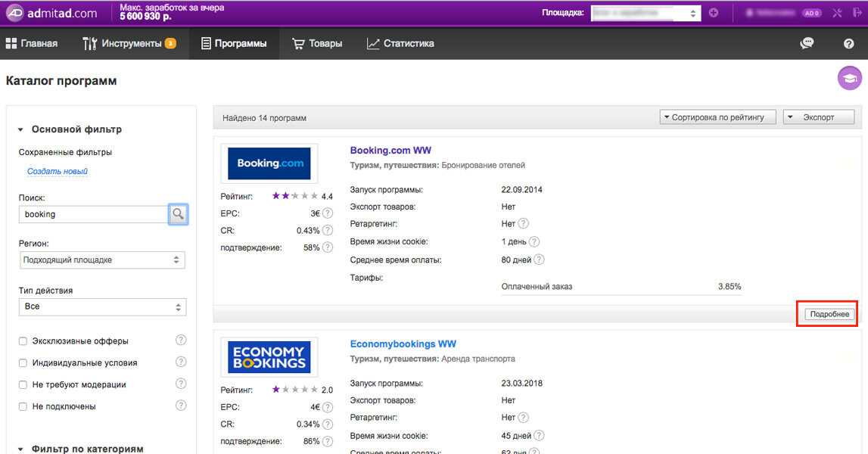Click the orange Инструменты notification badge
This screenshot has height=454, width=868.
[x=170, y=43]
